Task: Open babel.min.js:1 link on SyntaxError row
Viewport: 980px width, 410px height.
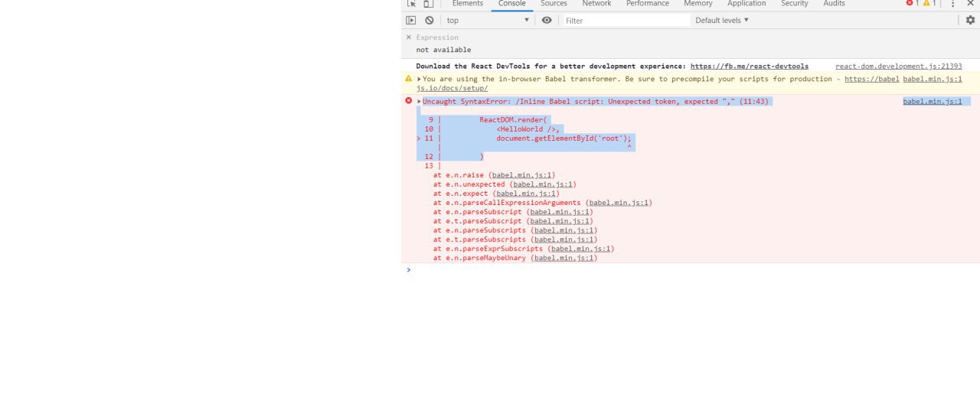Action: (x=933, y=101)
